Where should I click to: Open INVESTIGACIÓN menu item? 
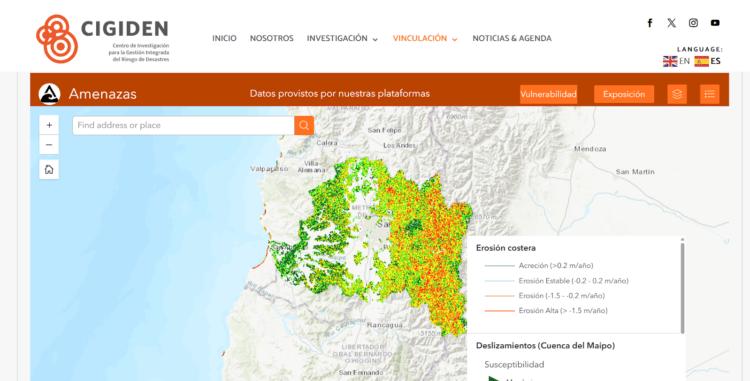click(337, 38)
